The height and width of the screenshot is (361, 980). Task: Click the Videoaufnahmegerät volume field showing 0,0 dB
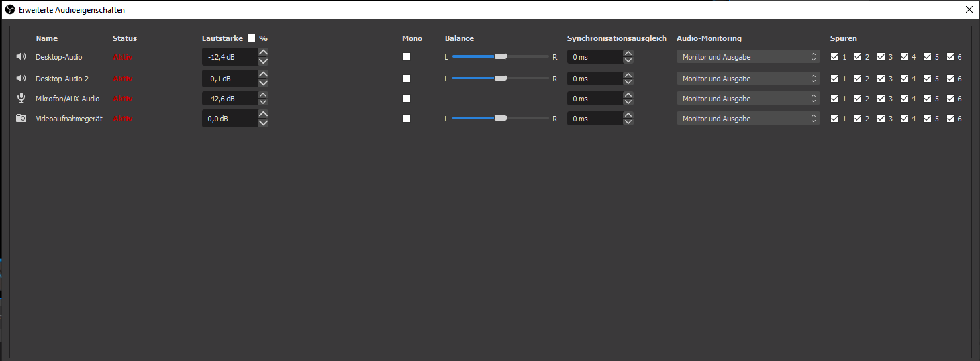229,119
